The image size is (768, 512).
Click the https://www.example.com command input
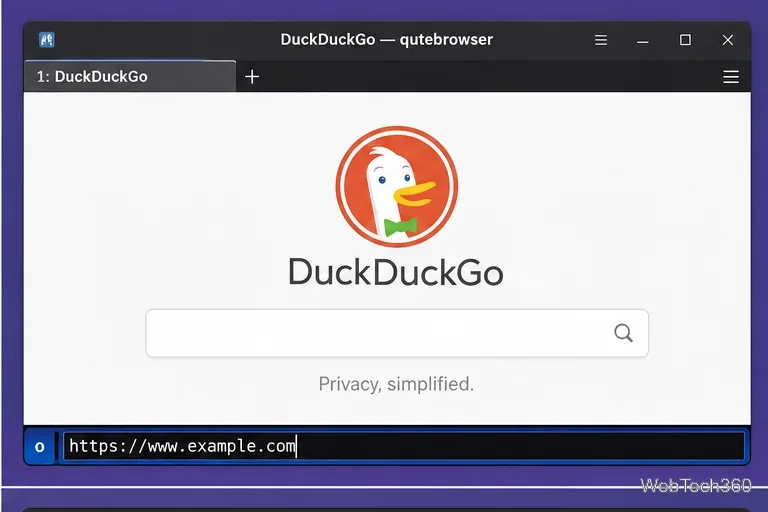pyautogui.click(x=404, y=446)
